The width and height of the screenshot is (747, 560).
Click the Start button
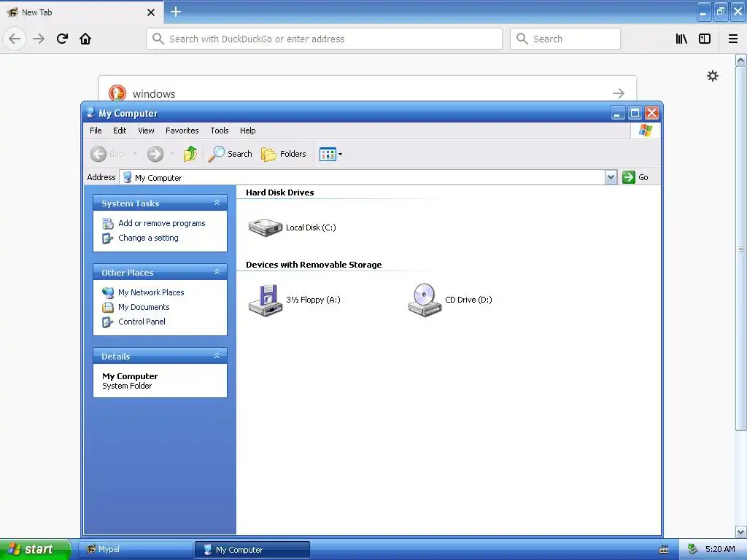pos(35,549)
